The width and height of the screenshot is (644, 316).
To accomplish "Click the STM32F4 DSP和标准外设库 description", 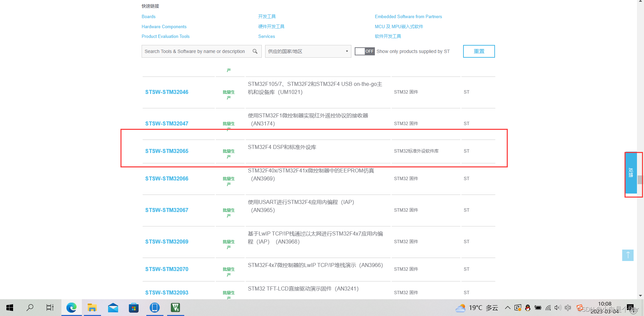I will tap(282, 147).
